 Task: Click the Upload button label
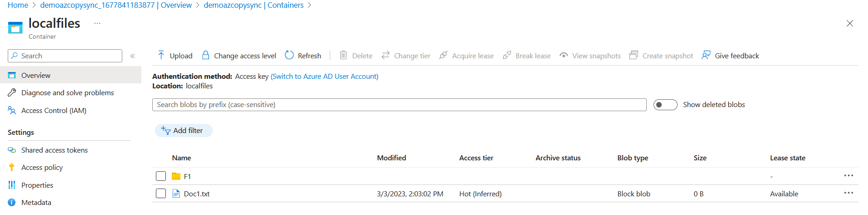coord(181,56)
